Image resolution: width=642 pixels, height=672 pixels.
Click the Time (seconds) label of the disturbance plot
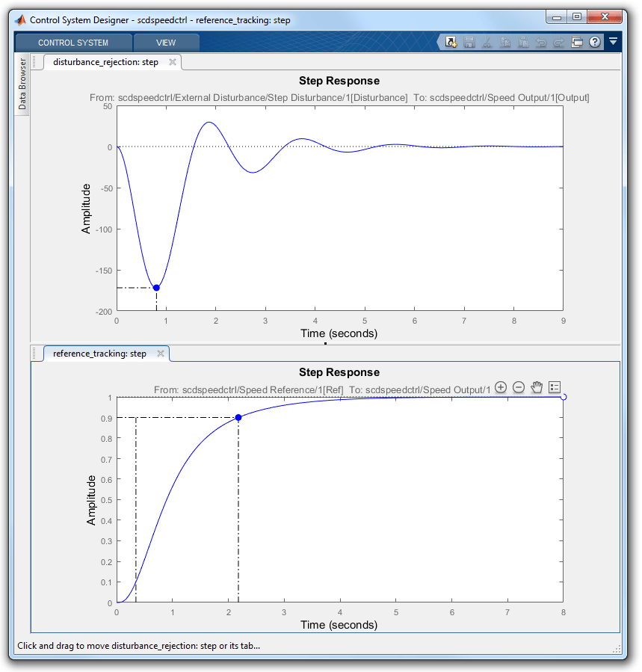pyautogui.click(x=339, y=333)
